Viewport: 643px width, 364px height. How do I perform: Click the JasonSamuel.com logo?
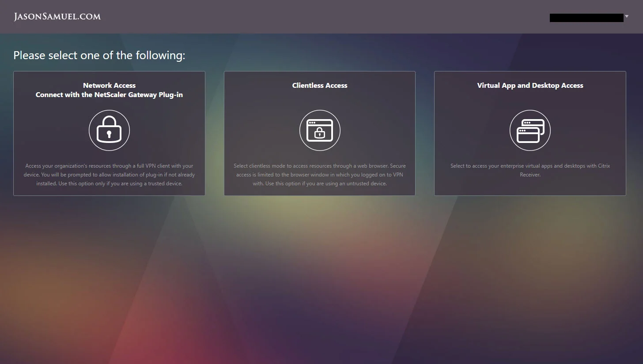coord(57,17)
